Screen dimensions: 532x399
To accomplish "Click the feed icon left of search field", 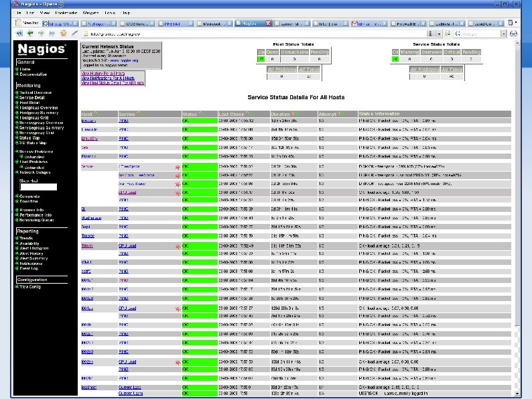I will (448, 34).
